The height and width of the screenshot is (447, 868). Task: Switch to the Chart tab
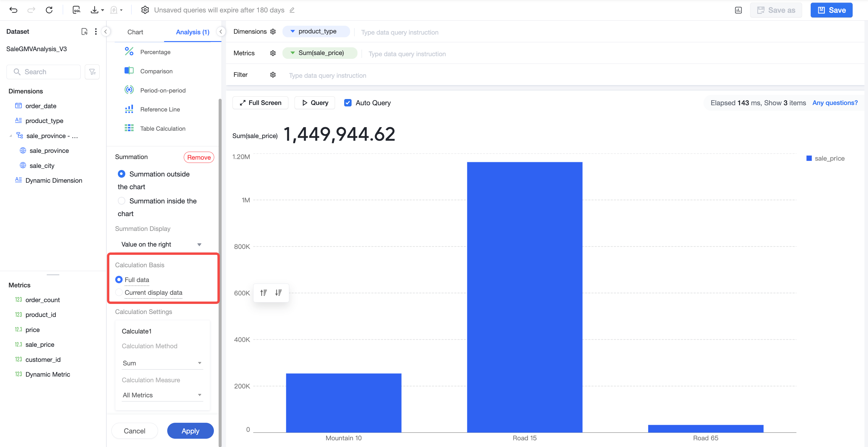click(135, 32)
